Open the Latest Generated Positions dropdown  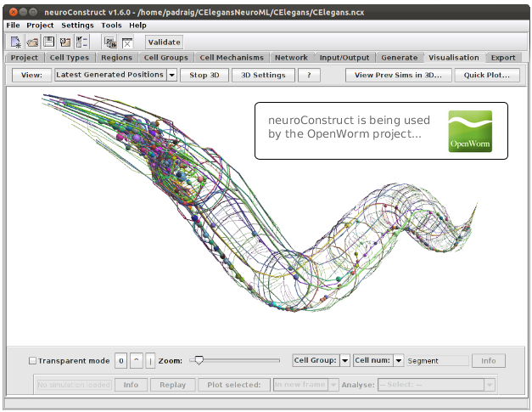coord(115,75)
